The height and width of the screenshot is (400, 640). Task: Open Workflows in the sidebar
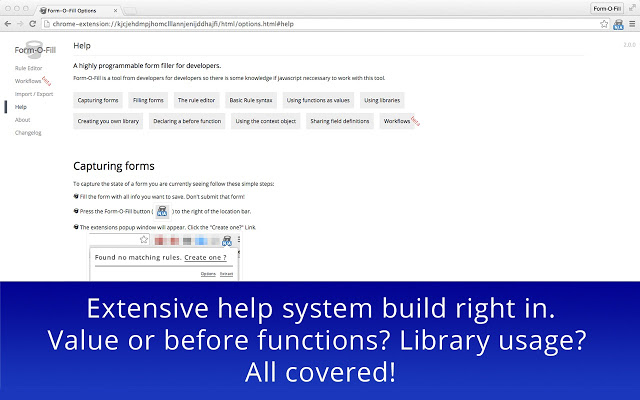[28, 81]
